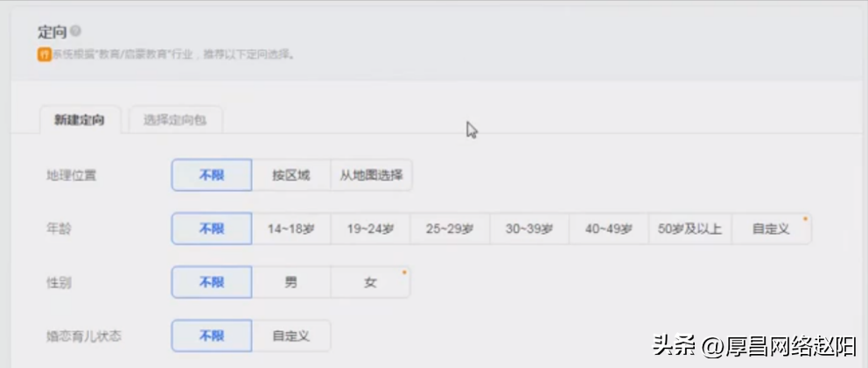The width and height of the screenshot is (868, 368).
Task: Select 从地图选择 location option
Action: (x=371, y=175)
